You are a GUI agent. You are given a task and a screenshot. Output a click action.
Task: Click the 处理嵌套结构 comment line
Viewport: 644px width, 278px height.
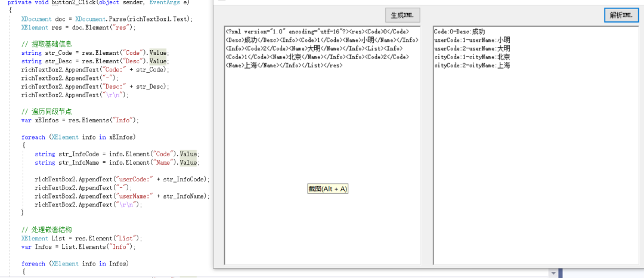[47, 229]
